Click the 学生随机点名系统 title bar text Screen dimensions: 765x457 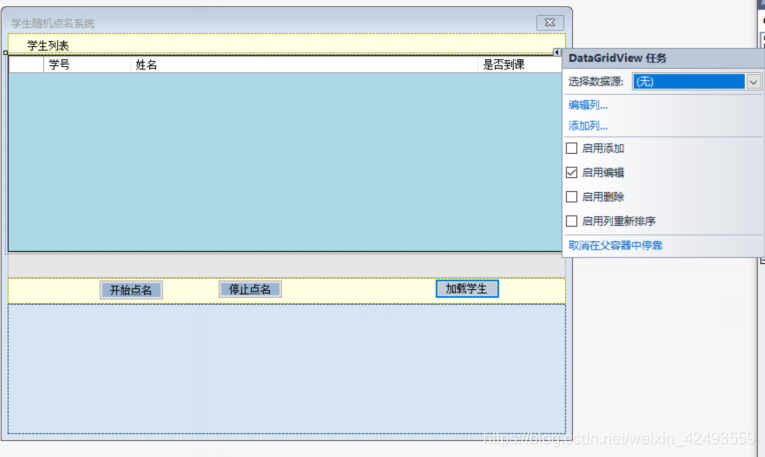pos(53,23)
